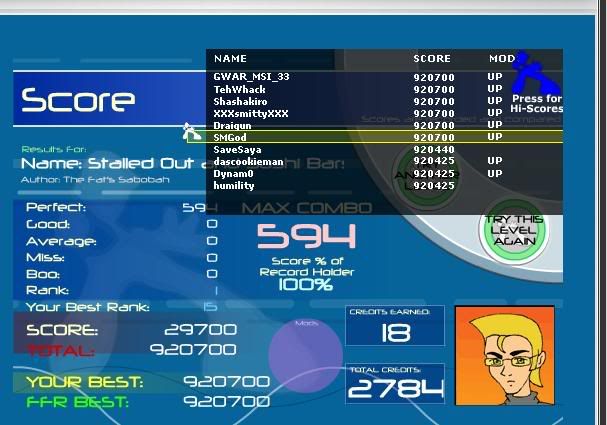This screenshot has height=425, width=607.
Task: Click the Your Best Rank value
Action: coord(210,307)
